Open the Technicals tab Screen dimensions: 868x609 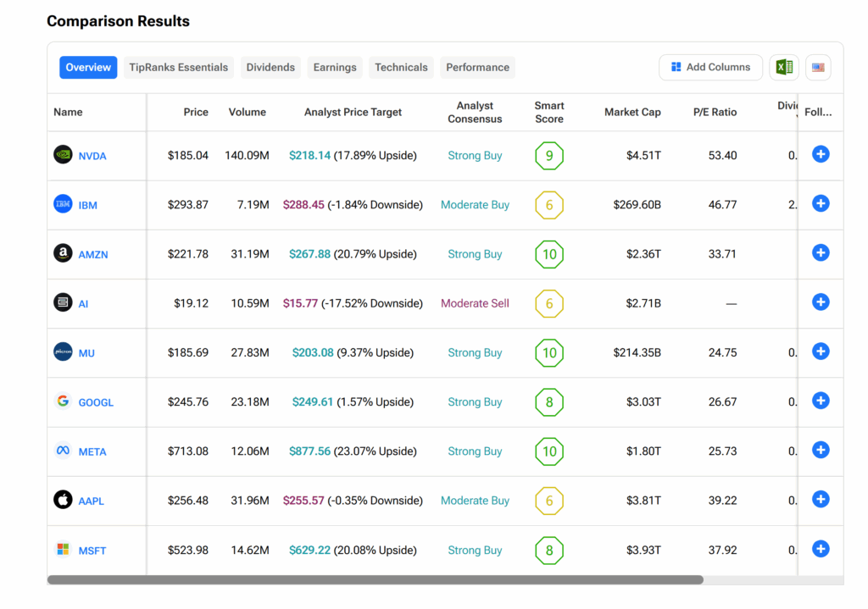coord(401,67)
